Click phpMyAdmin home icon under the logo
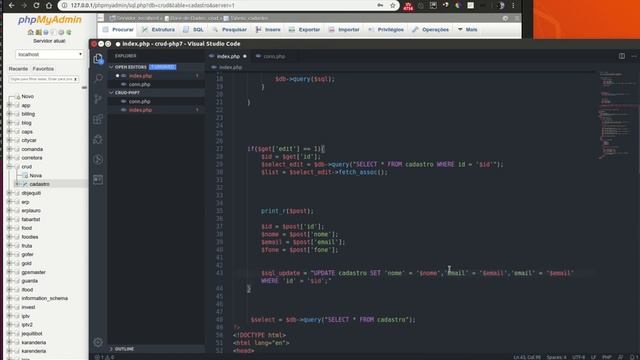 pos(31,32)
